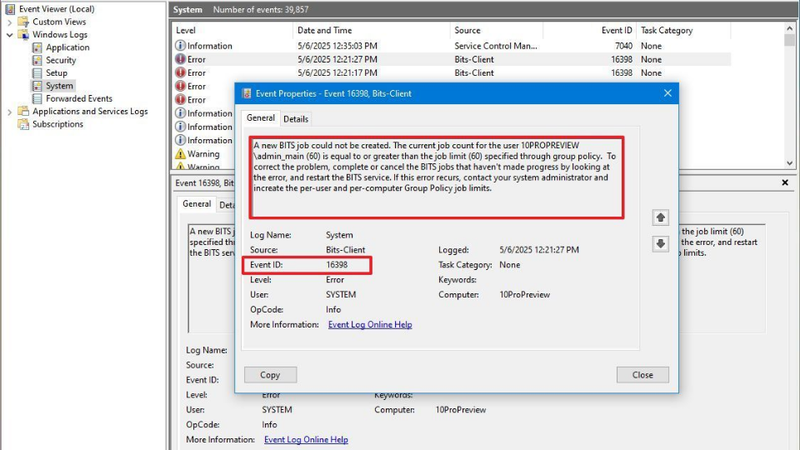
Task: Expand the Custom Views tree node
Action: click(x=9, y=22)
